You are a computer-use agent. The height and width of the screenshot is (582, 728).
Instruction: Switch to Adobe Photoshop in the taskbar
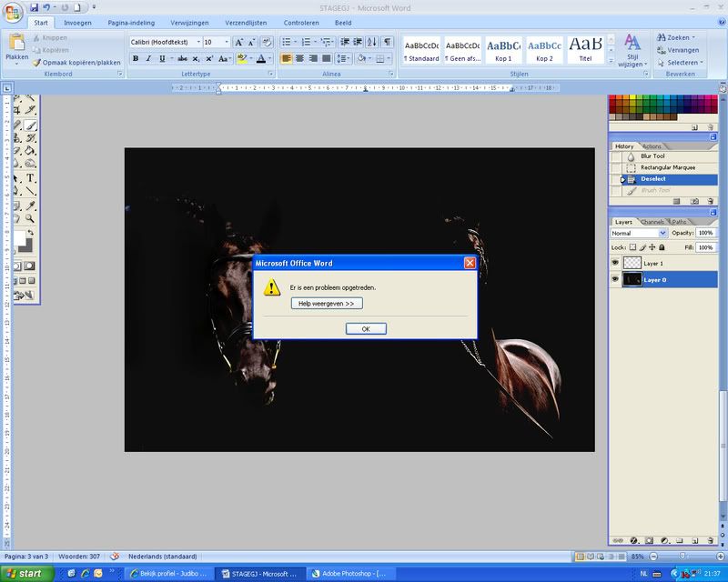[353, 574]
